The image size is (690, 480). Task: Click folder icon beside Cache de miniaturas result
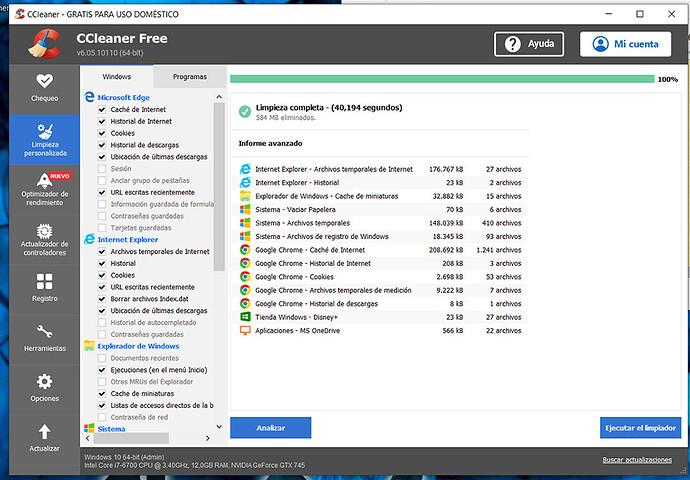coord(245,196)
